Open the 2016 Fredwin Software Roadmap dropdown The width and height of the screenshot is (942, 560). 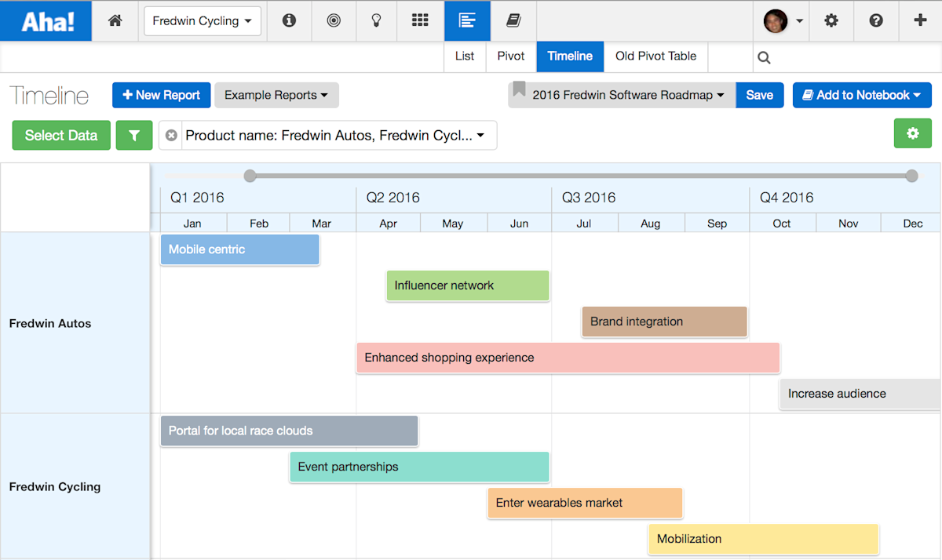coord(622,95)
